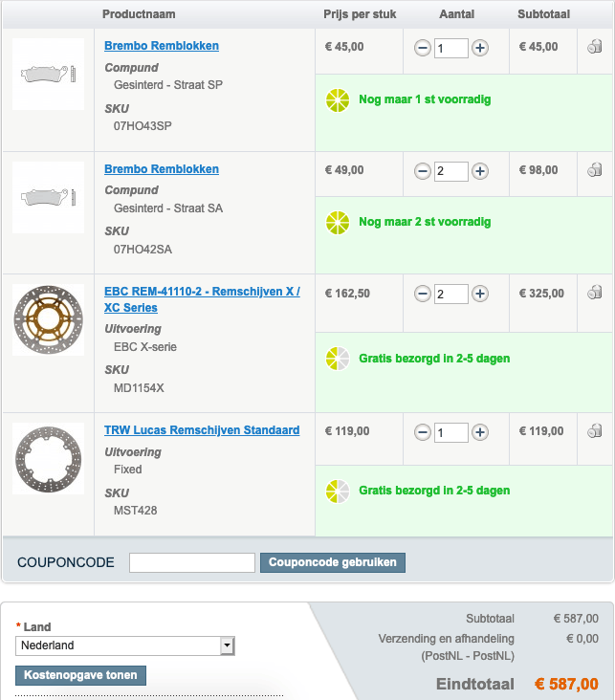The image size is (615, 700).
Task: Click plus icon for EBC X-serie discs
Action: 480,295
